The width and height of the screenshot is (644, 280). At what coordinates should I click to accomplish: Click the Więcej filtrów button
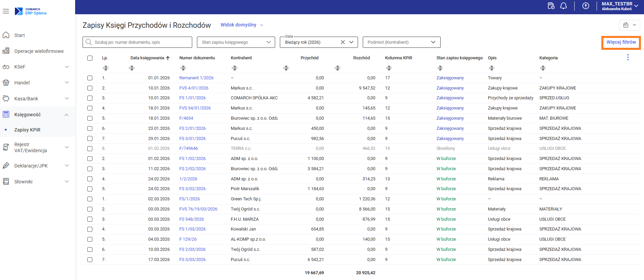click(621, 42)
